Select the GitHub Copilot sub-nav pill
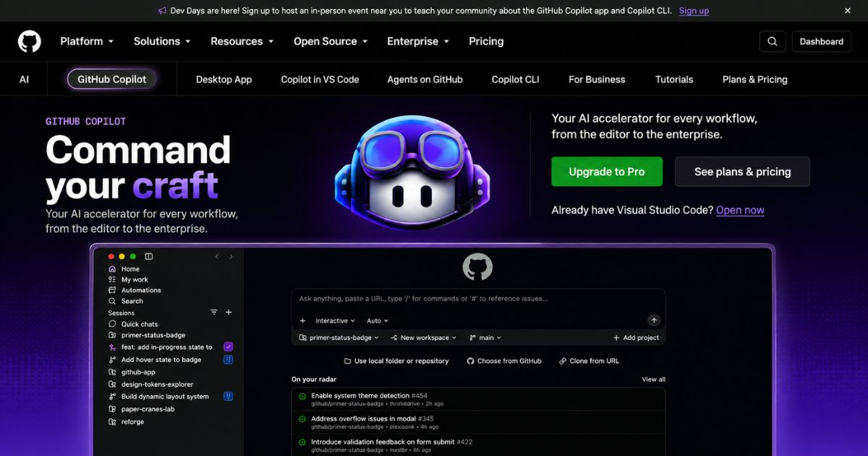This screenshot has width=868, height=456. click(x=112, y=79)
